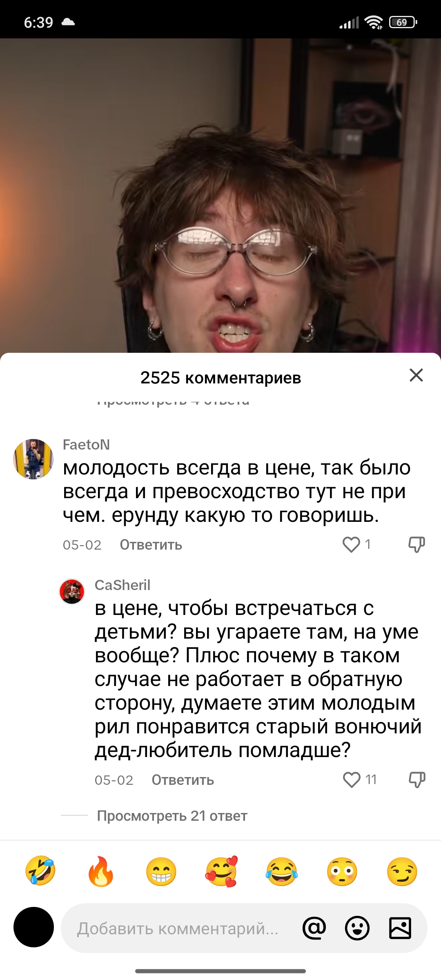Insert the flushed face emoji

click(342, 871)
